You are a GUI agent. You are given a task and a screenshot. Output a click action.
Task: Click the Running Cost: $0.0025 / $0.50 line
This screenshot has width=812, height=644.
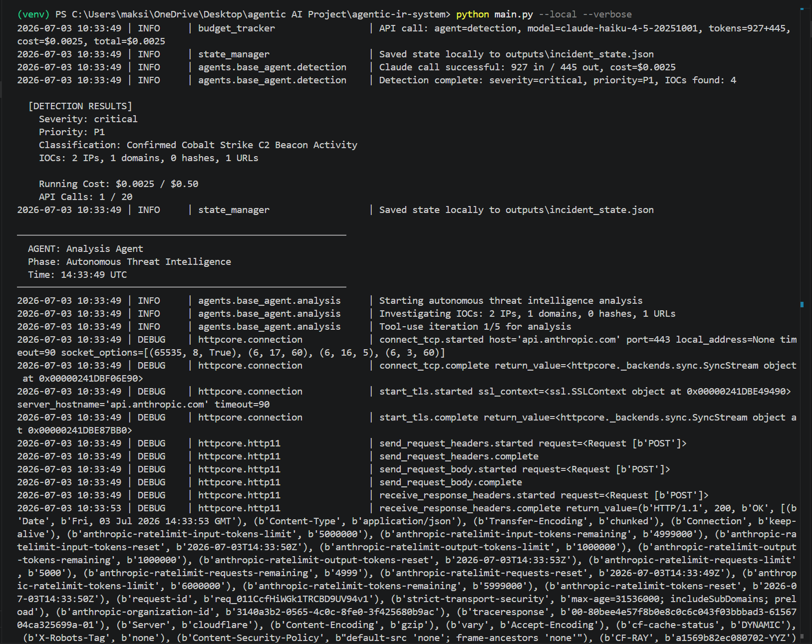tap(119, 184)
